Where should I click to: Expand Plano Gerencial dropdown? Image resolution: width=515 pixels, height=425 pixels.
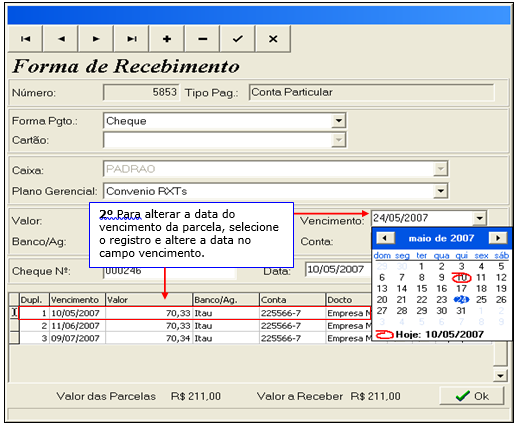click(441, 191)
